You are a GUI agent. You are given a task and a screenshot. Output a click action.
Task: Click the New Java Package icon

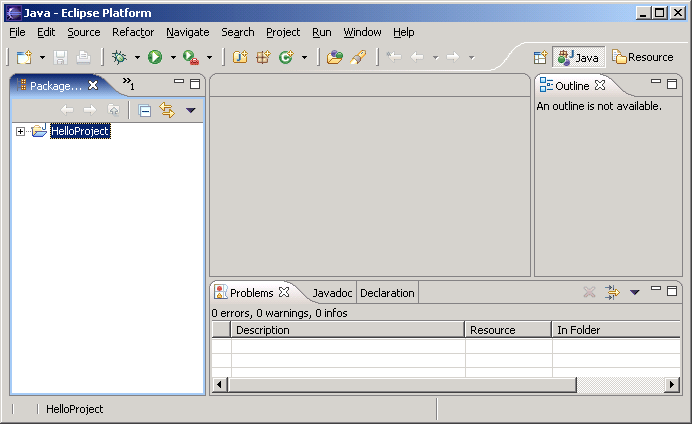click(263, 57)
